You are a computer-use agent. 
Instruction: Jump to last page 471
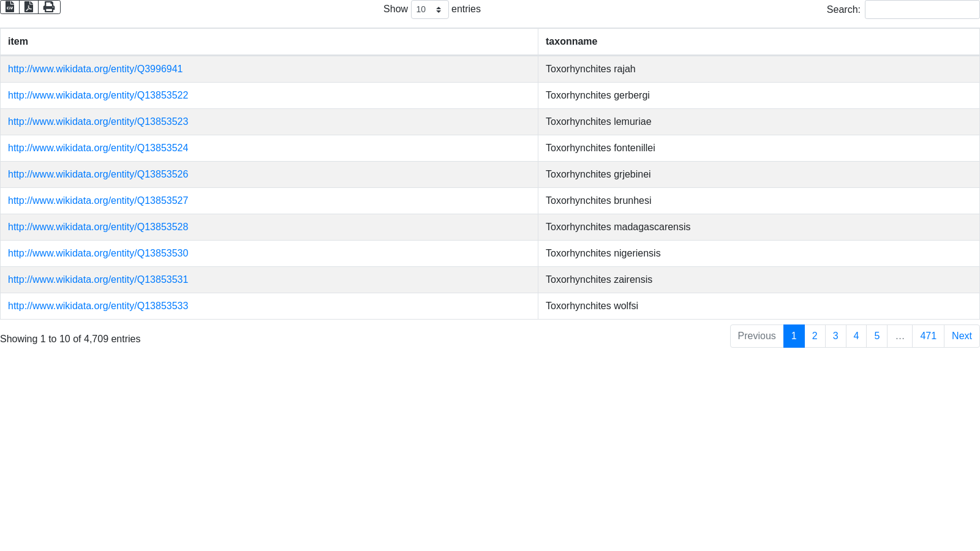pyautogui.click(x=928, y=336)
